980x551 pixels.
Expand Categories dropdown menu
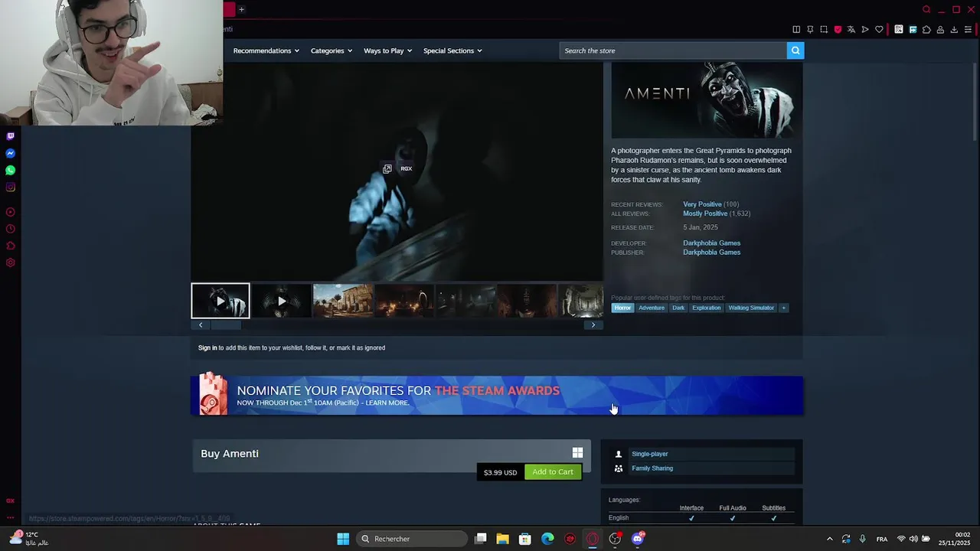pyautogui.click(x=332, y=51)
